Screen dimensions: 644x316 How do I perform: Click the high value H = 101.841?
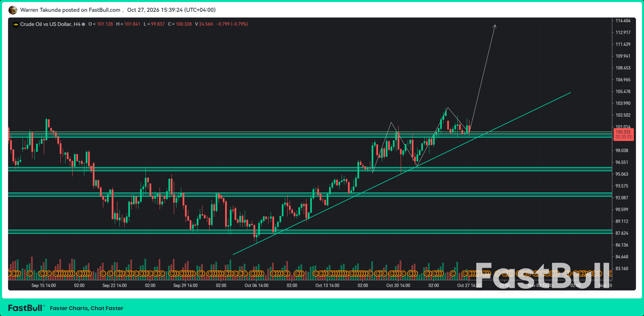(x=128, y=24)
